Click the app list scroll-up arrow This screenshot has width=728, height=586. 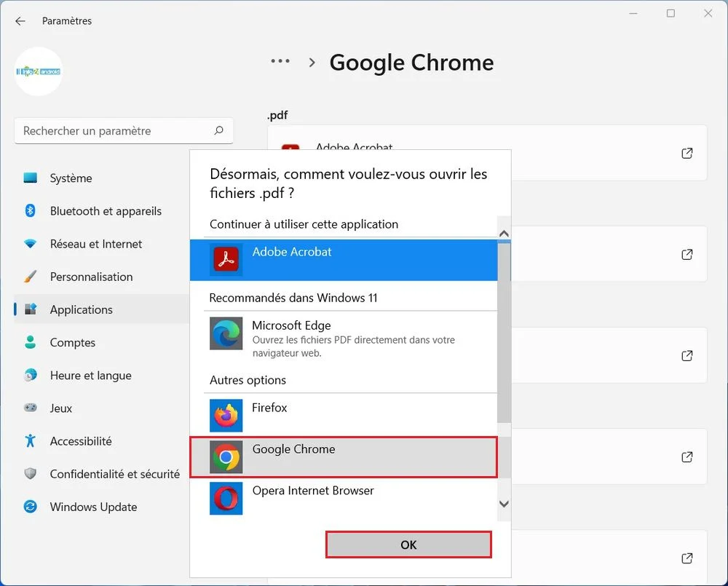coord(505,234)
